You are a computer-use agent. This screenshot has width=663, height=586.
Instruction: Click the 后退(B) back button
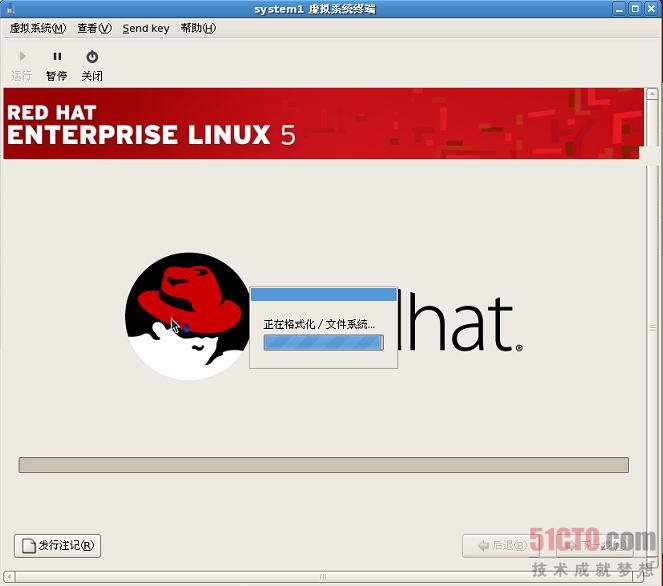(501, 545)
